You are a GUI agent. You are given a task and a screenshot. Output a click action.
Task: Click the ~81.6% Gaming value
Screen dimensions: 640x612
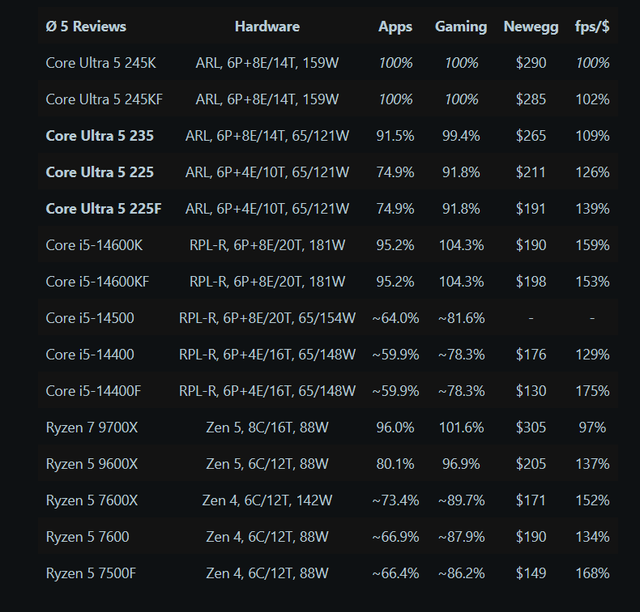click(461, 318)
